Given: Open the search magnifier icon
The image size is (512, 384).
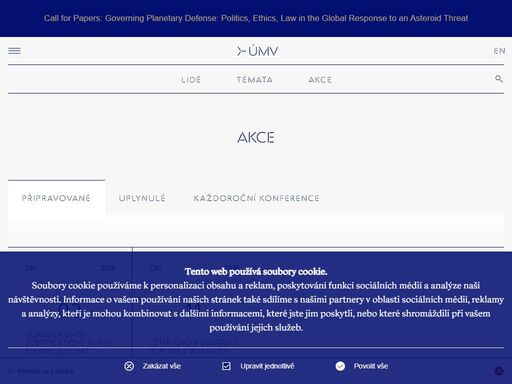Looking at the screenshot, I should tap(499, 79).
